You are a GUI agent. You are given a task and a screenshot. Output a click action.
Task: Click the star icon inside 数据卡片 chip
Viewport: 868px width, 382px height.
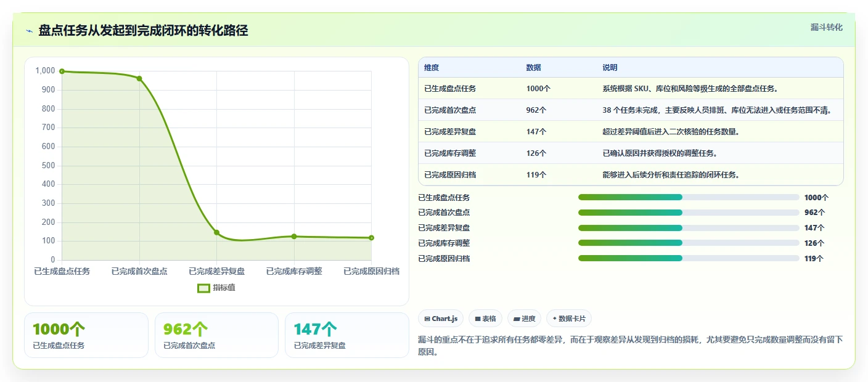pyautogui.click(x=555, y=319)
